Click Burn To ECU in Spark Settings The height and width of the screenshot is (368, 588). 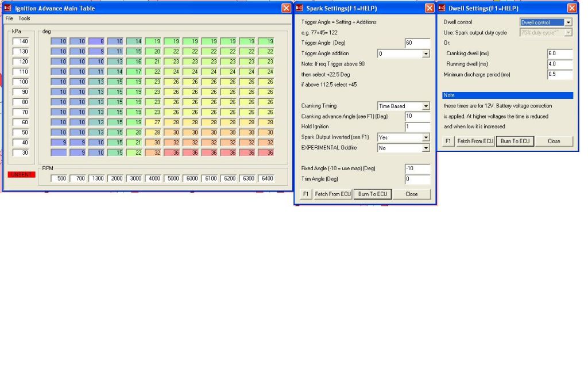pyautogui.click(x=372, y=194)
